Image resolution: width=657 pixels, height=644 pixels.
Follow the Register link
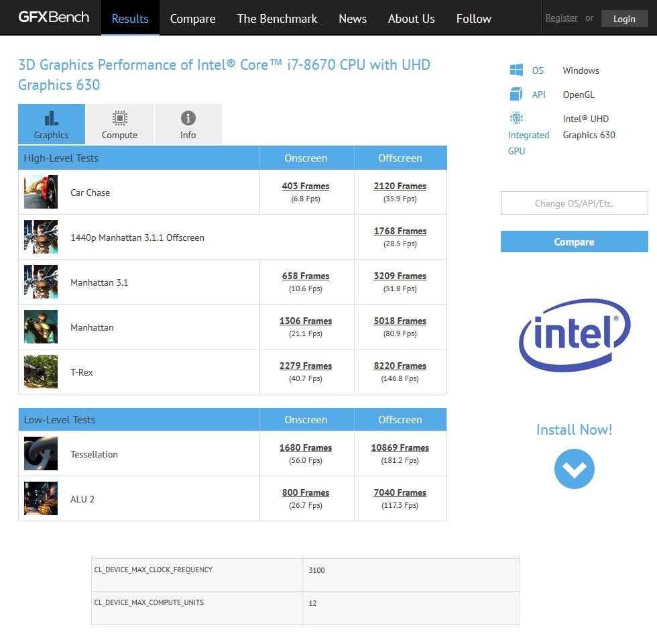coord(562,17)
